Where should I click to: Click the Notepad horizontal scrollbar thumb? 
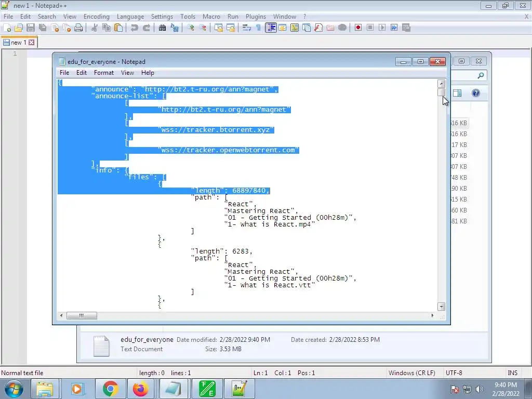point(82,315)
